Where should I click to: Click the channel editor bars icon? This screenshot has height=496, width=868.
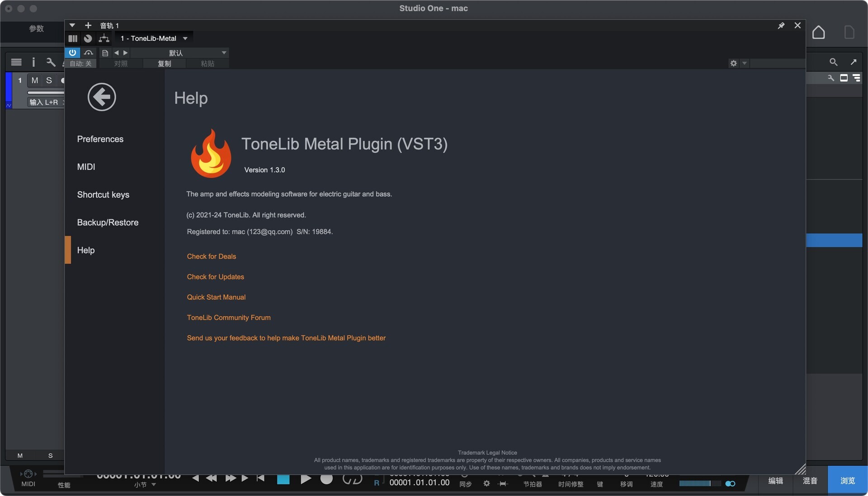point(73,38)
